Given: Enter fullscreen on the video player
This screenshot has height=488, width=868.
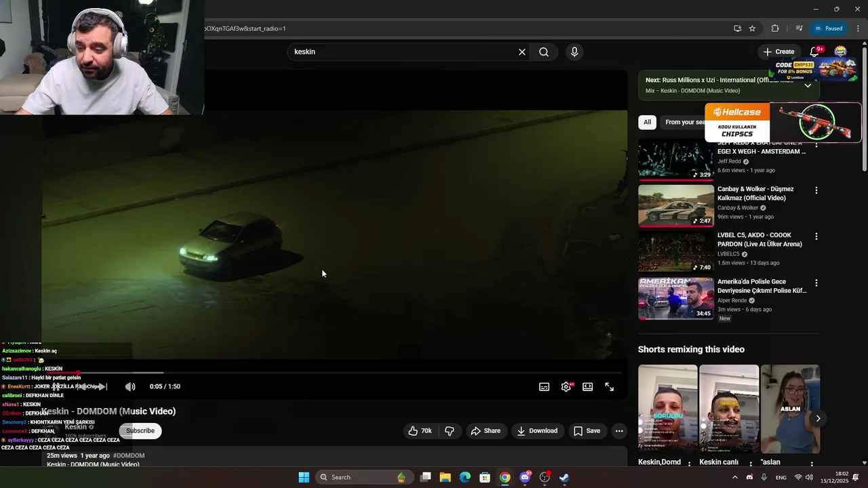Looking at the screenshot, I should (x=609, y=386).
